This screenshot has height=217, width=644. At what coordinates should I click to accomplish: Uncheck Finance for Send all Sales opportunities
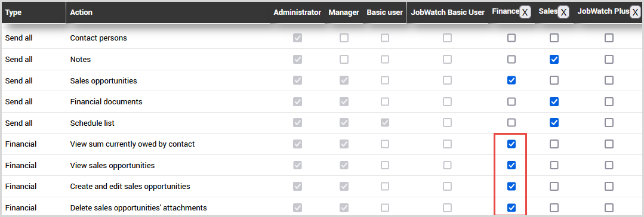pyautogui.click(x=511, y=80)
